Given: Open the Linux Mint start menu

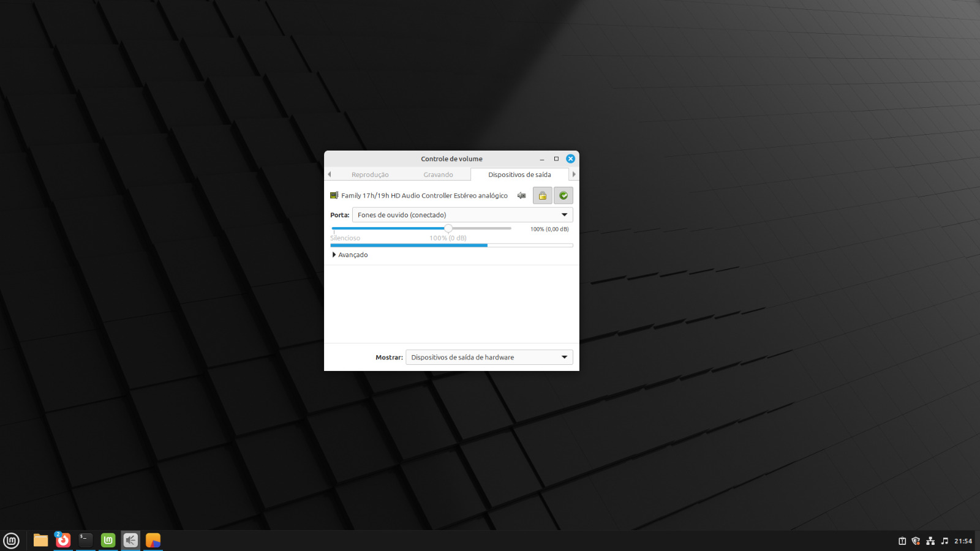Looking at the screenshot, I should click(11, 541).
